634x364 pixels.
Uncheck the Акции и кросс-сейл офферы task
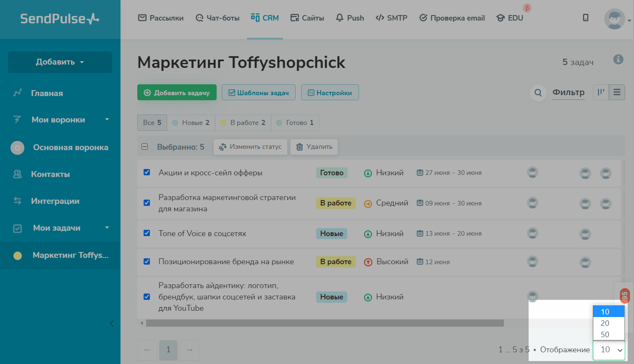click(147, 172)
